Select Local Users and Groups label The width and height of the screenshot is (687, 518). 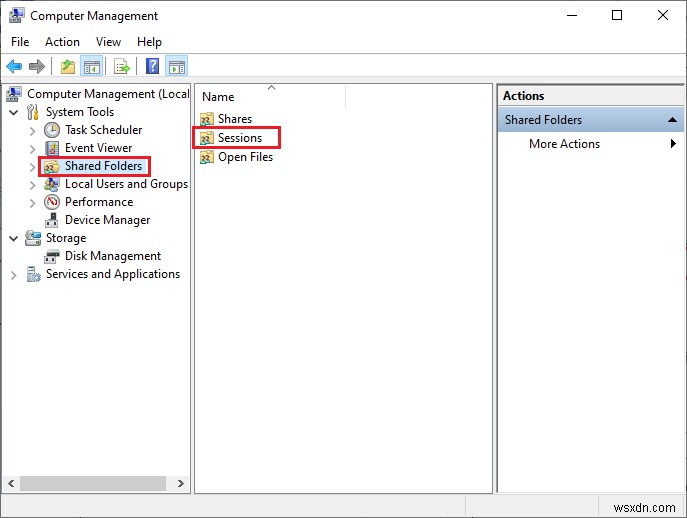tap(127, 184)
